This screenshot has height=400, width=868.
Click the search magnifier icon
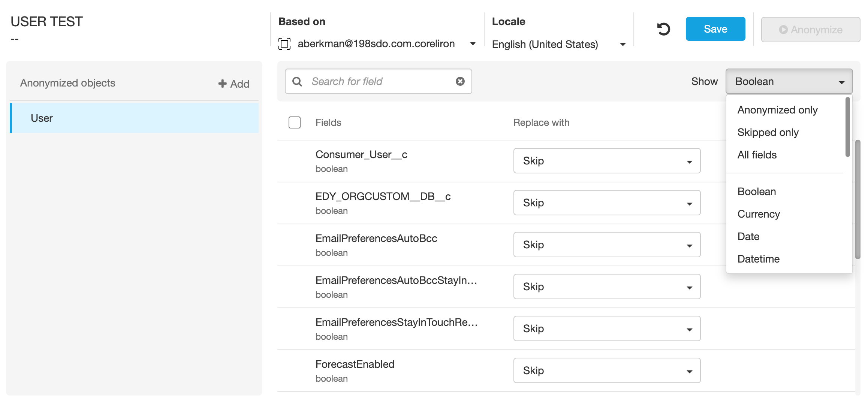click(297, 81)
